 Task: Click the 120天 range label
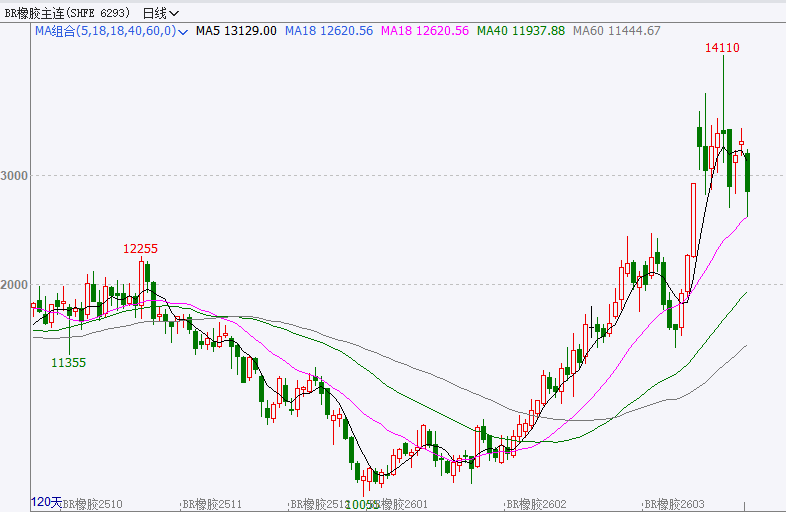[x=46, y=501]
